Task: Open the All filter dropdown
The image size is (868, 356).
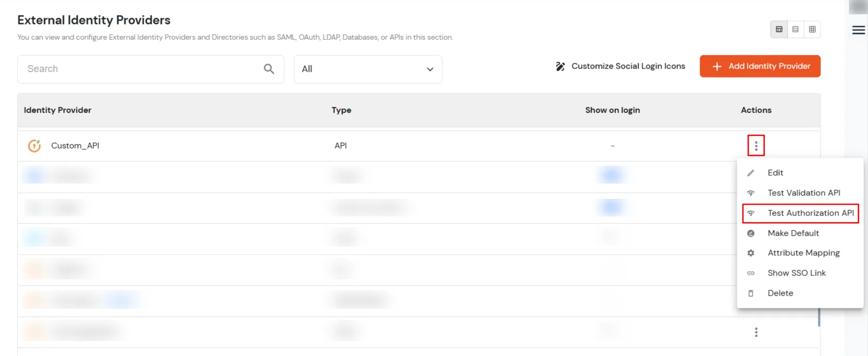Action: [368, 69]
